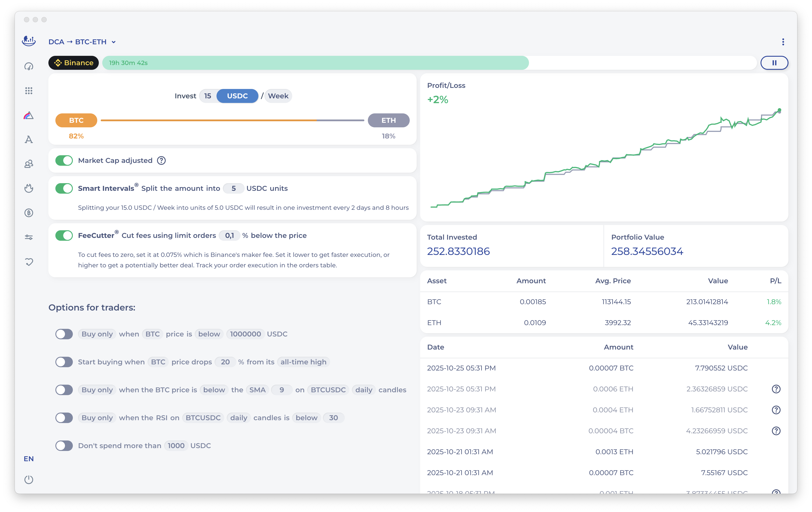Click the BTC-ETH allocation slider track
The height and width of the screenshot is (512, 812).
point(232,120)
